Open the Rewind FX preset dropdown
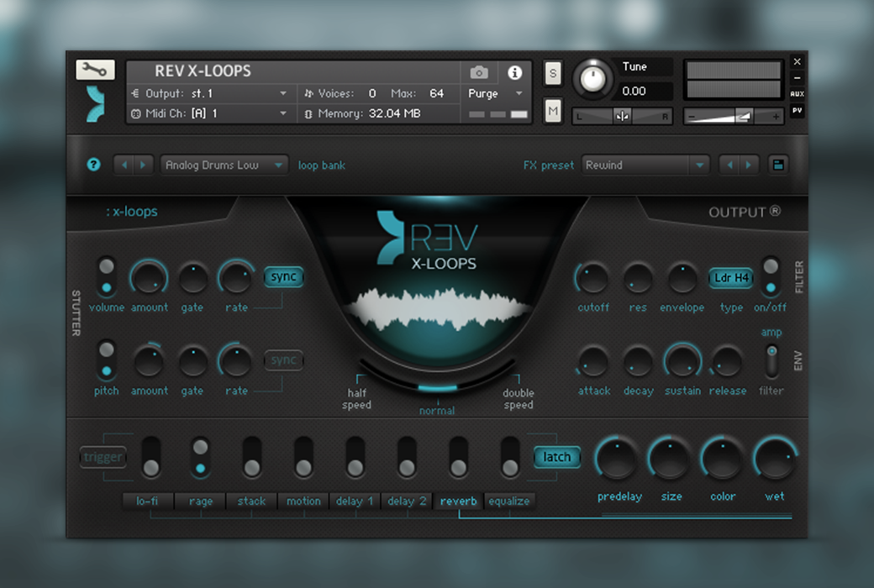The width and height of the screenshot is (874, 588). click(645, 165)
